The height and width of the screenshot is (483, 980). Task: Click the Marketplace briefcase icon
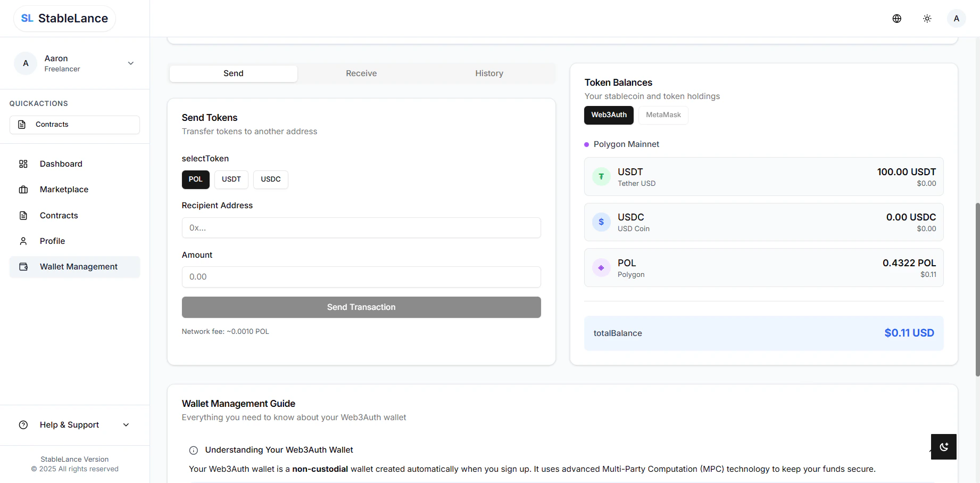[x=23, y=189]
